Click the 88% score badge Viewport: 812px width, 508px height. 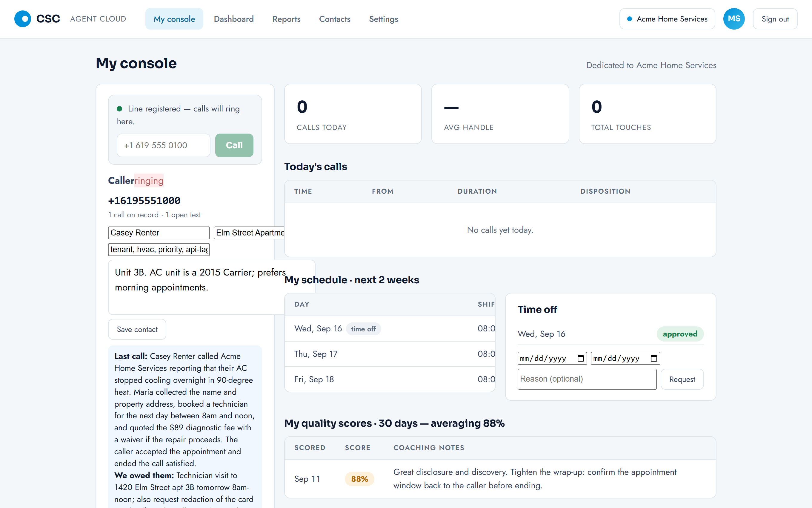(x=359, y=479)
